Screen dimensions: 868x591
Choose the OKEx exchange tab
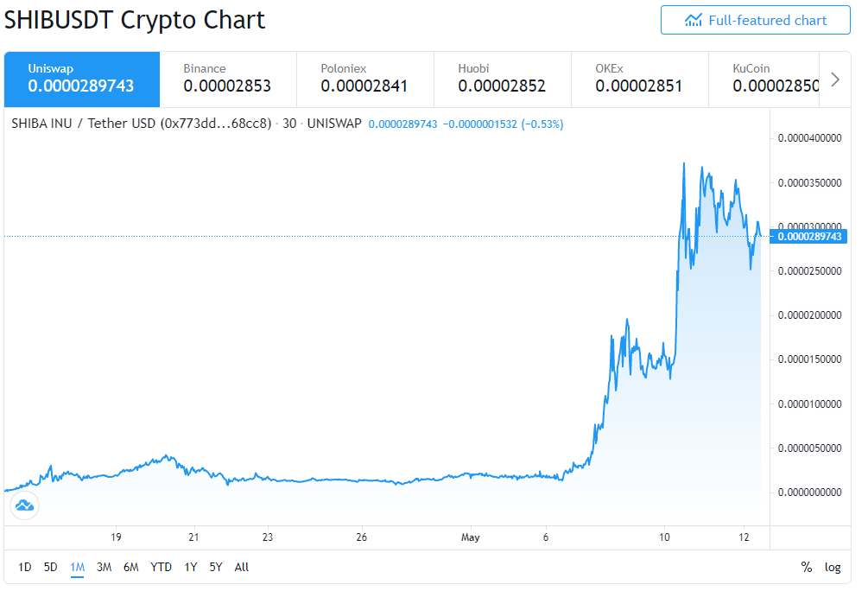tap(640, 79)
